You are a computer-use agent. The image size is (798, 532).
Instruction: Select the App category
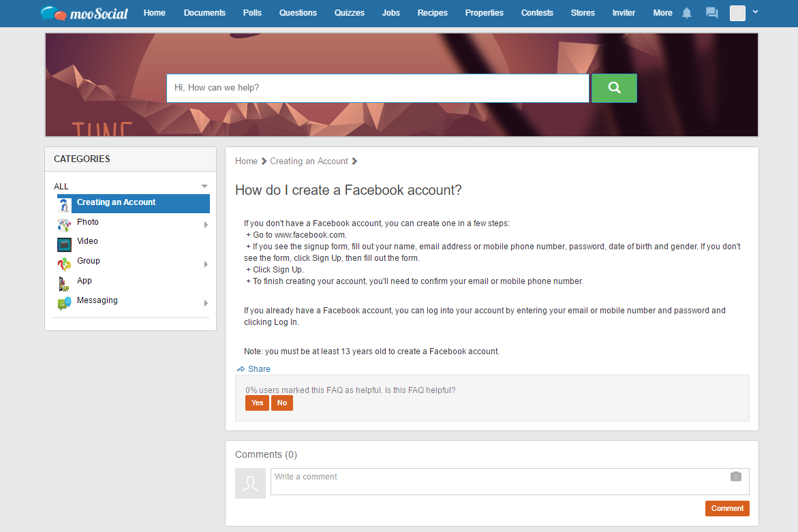pos(85,281)
